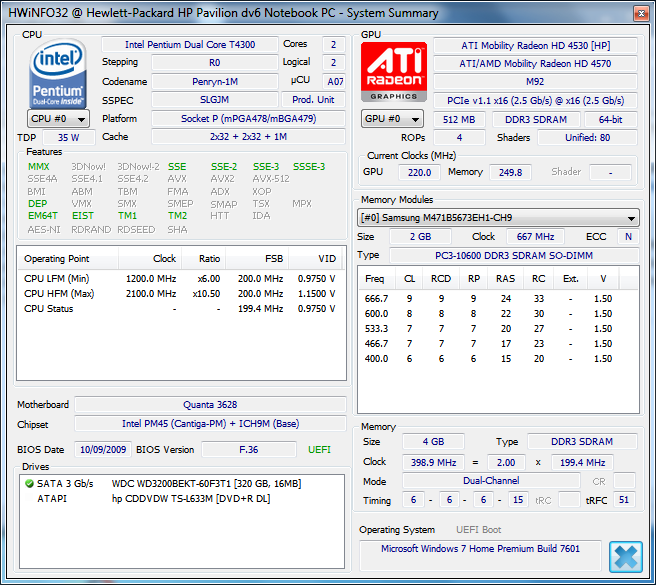Select the CPU LFM (Min) row
This screenshot has height=588, width=656.
[180, 279]
